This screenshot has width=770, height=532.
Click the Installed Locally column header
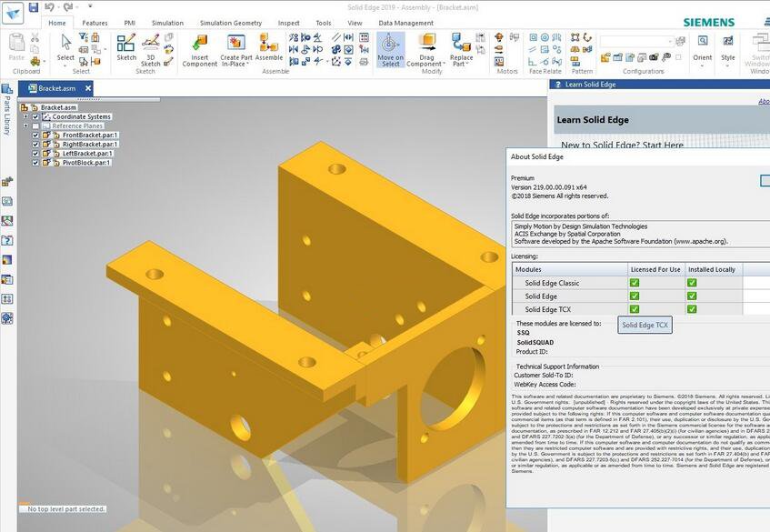pyautogui.click(x=712, y=269)
